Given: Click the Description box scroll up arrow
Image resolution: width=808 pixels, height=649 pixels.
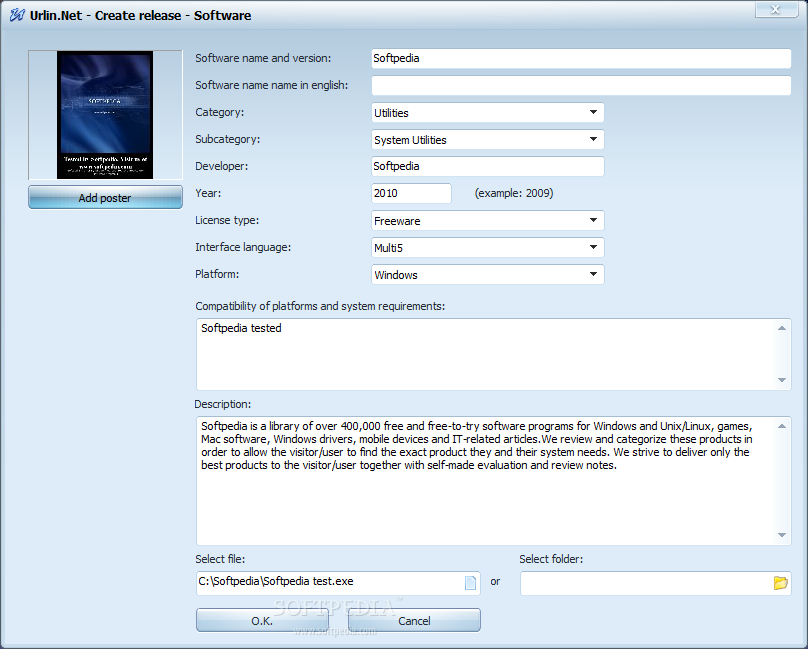Looking at the screenshot, I should [x=782, y=426].
